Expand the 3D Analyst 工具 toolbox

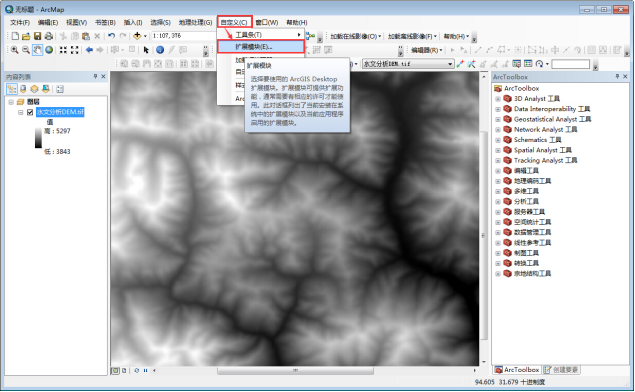(498, 98)
